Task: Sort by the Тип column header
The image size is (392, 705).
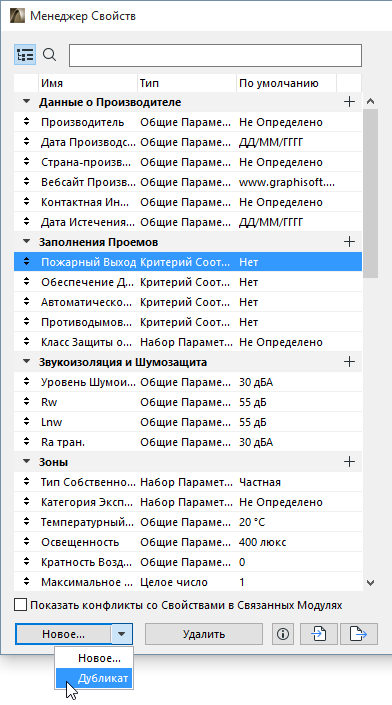Action: (x=187, y=83)
